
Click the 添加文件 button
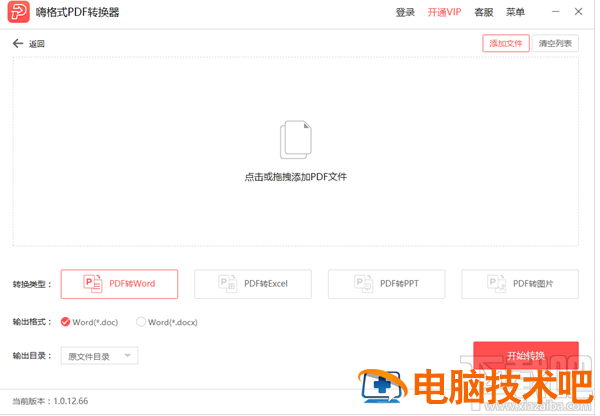pyautogui.click(x=506, y=43)
